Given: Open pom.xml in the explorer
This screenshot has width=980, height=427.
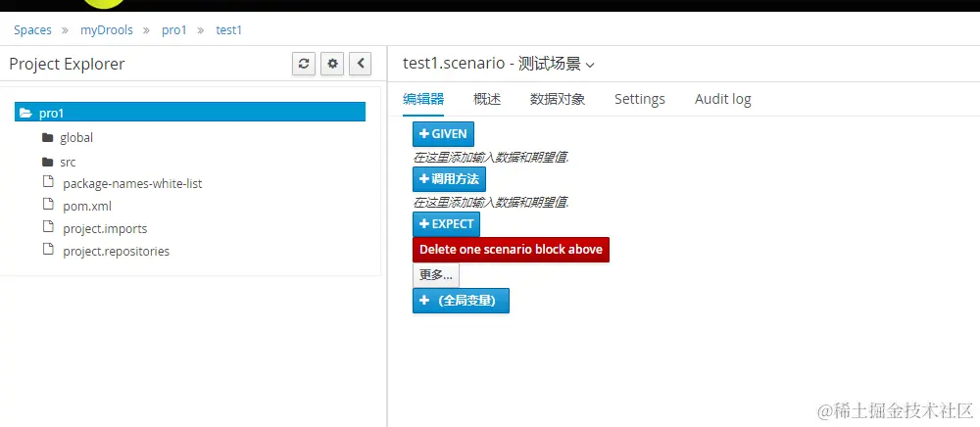Looking at the screenshot, I should [87, 206].
